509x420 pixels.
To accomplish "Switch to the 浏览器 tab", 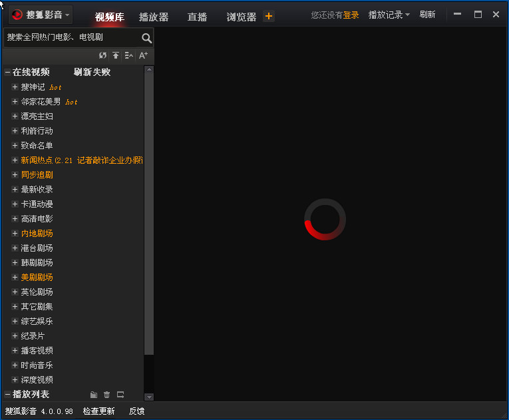I will tap(241, 17).
